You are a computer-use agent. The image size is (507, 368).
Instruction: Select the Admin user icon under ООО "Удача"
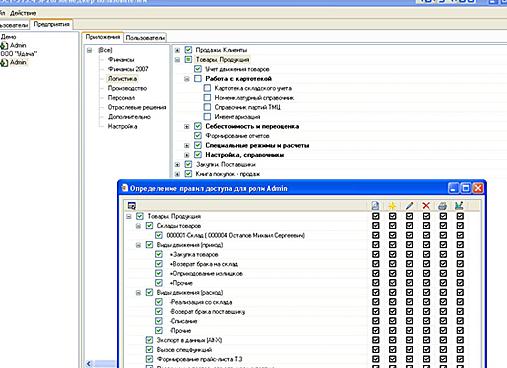point(4,62)
